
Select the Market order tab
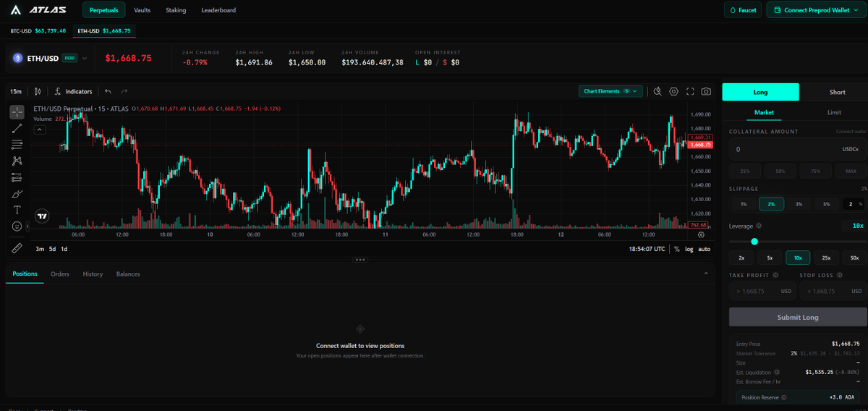pyautogui.click(x=764, y=113)
